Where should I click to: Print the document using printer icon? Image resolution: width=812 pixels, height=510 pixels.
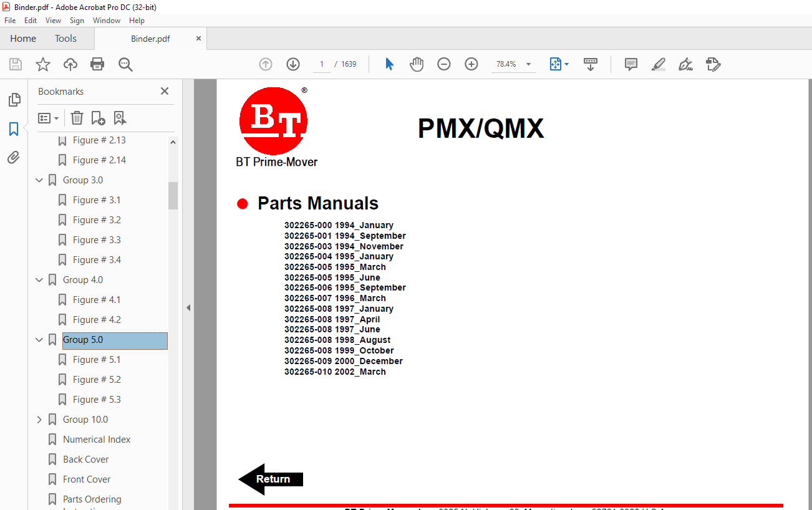(97, 64)
